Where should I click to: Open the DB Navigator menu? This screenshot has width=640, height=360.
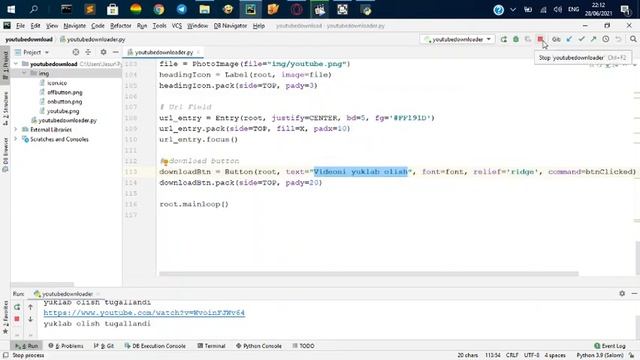(x=230, y=26)
